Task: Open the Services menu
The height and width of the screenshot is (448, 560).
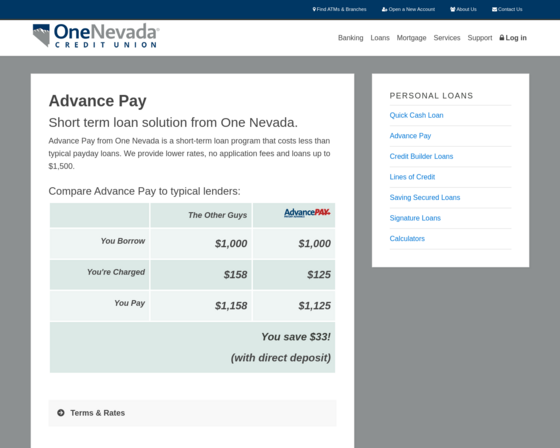Action: [447, 38]
